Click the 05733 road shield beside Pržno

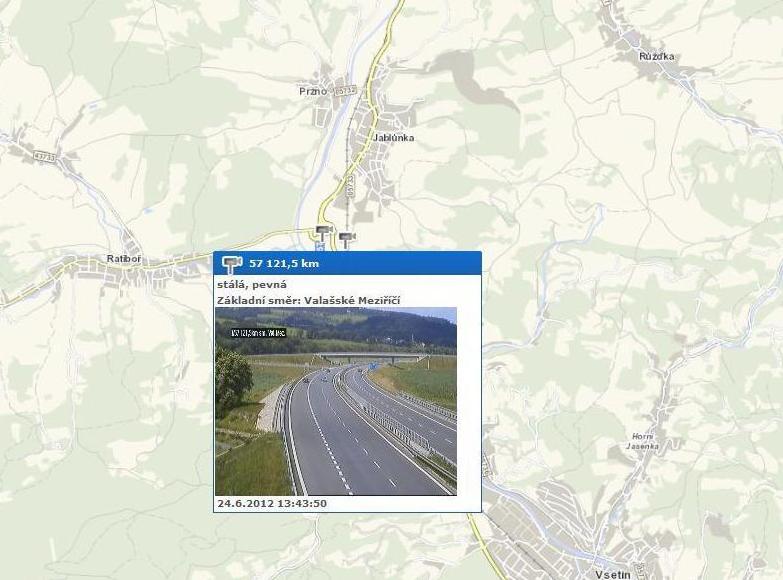(x=347, y=90)
